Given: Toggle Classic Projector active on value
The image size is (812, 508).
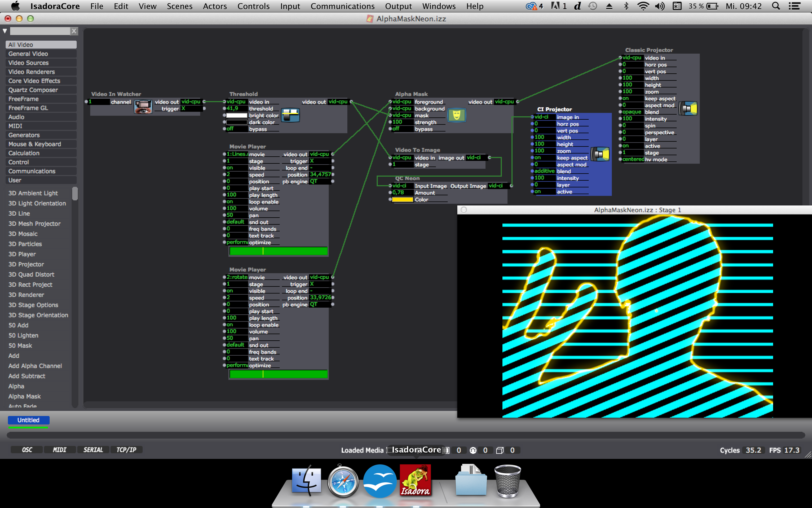Looking at the screenshot, I should 632,146.
